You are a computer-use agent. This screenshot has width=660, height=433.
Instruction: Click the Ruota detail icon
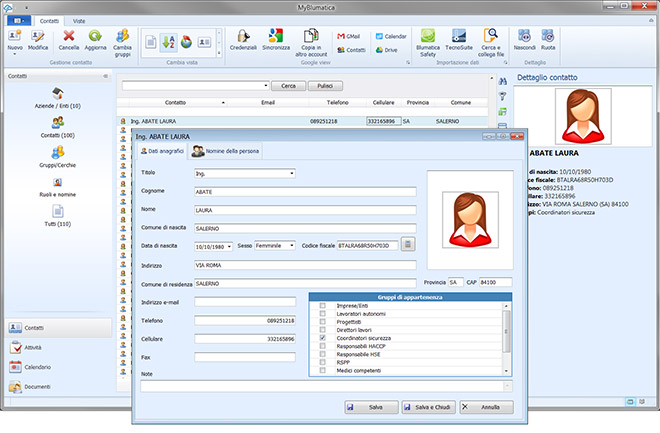(x=548, y=36)
